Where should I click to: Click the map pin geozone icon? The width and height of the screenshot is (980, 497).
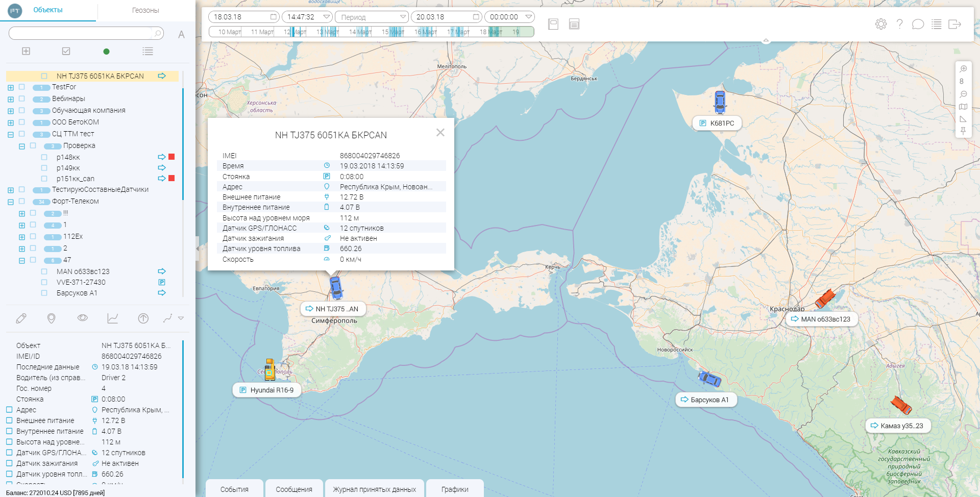click(x=51, y=318)
